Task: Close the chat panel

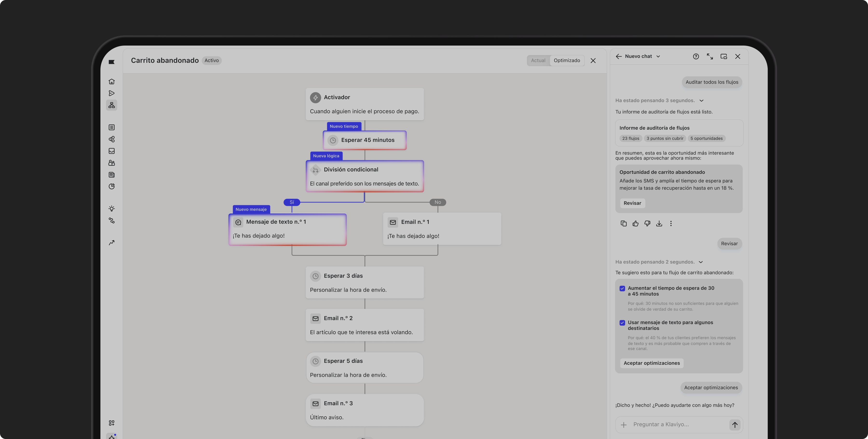Action: [738, 57]
